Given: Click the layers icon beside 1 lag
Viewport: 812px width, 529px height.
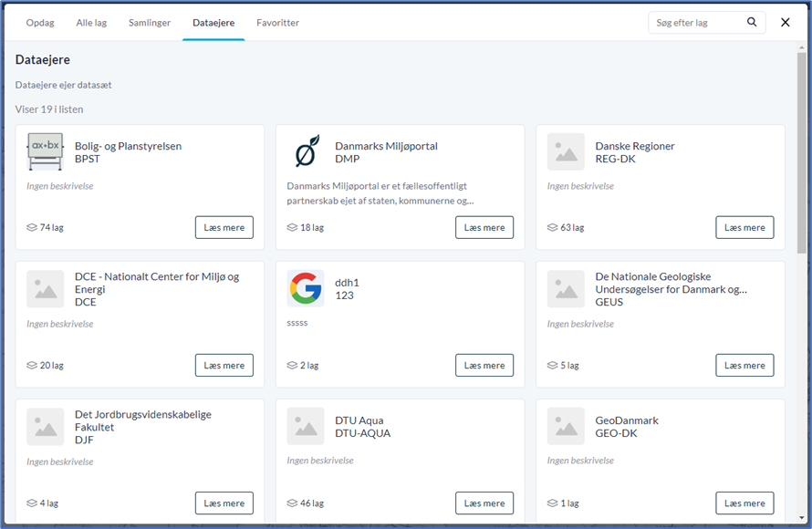Looking at the screenshot, I should click(553, 503).
